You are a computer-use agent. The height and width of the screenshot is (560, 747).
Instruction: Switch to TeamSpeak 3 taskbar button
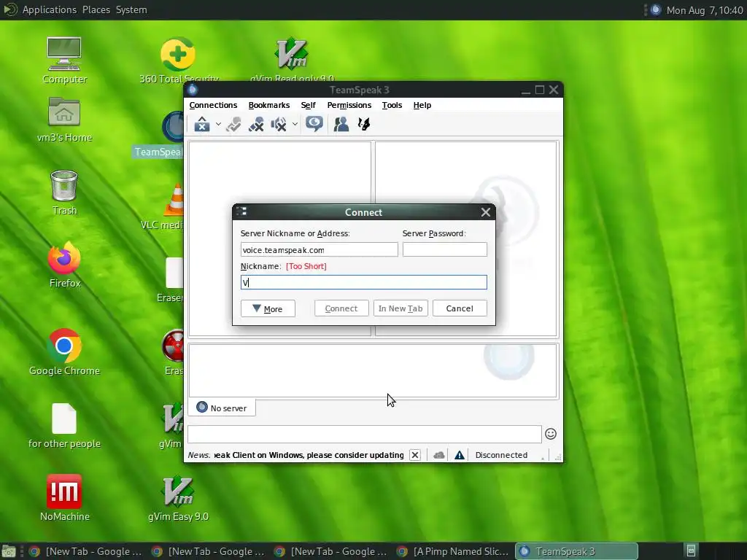[576, 551]
